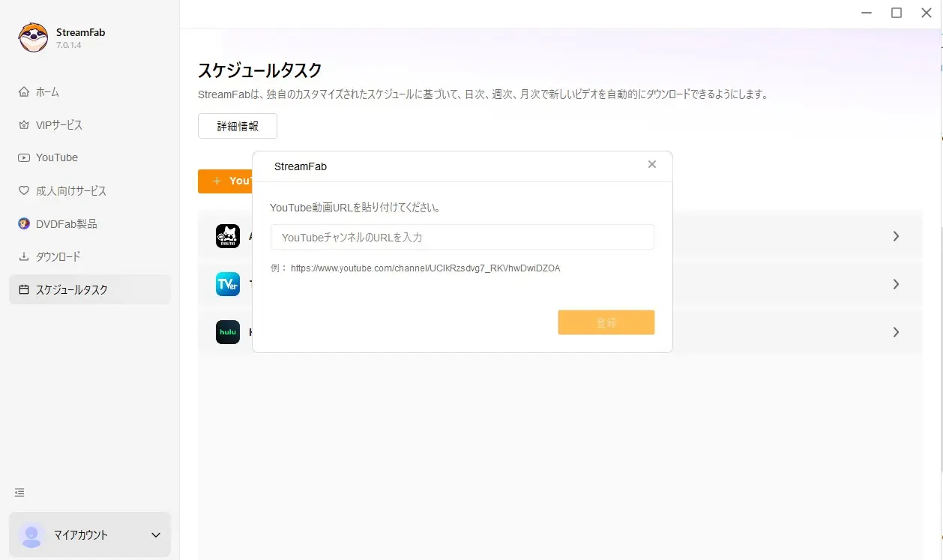This screenshot has height=560, width=943.
Task: Click the 詳細情報 button
Action: [238, 126]
